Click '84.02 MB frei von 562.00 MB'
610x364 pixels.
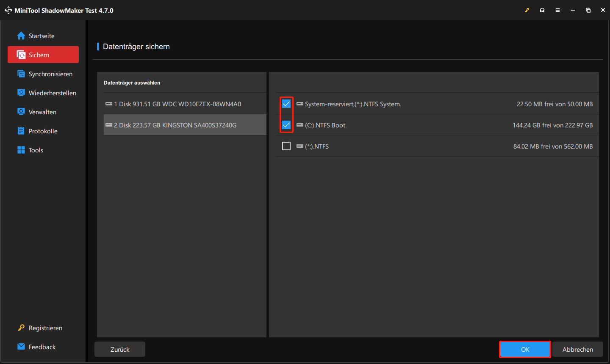tap(553, 146)
